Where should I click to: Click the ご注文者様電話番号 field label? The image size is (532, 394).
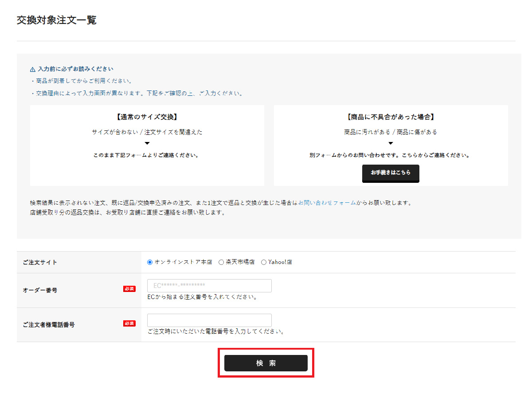click(x=49, y=325)
